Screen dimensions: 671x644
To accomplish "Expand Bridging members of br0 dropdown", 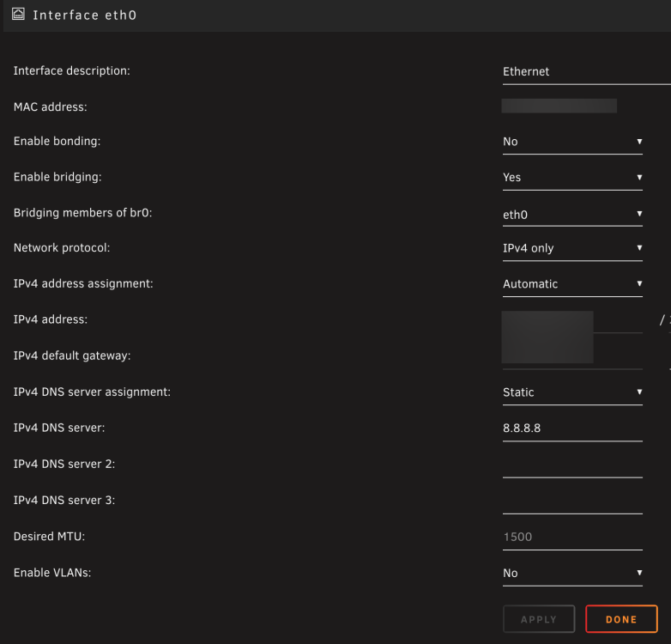I will (572, 214).
